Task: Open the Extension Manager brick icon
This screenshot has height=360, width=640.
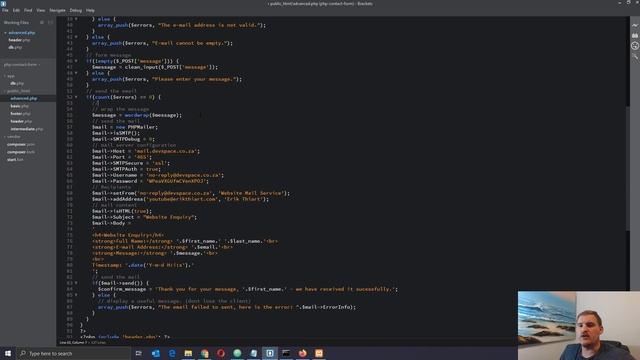Action: pyautogui.click(x=635, y=36)
